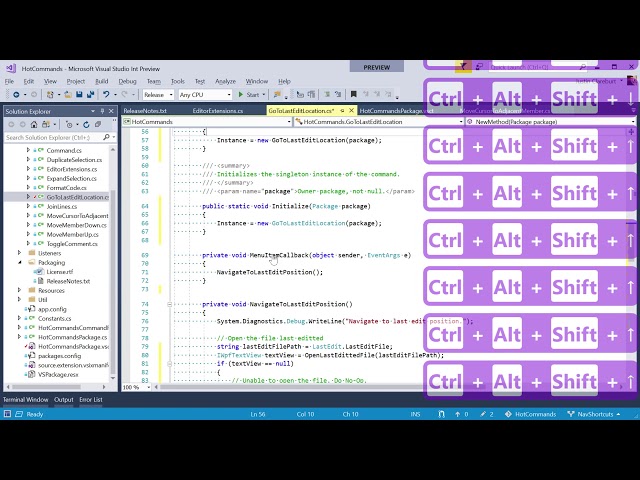Click the Pending Changes Filter clock icon

[69, 124]
